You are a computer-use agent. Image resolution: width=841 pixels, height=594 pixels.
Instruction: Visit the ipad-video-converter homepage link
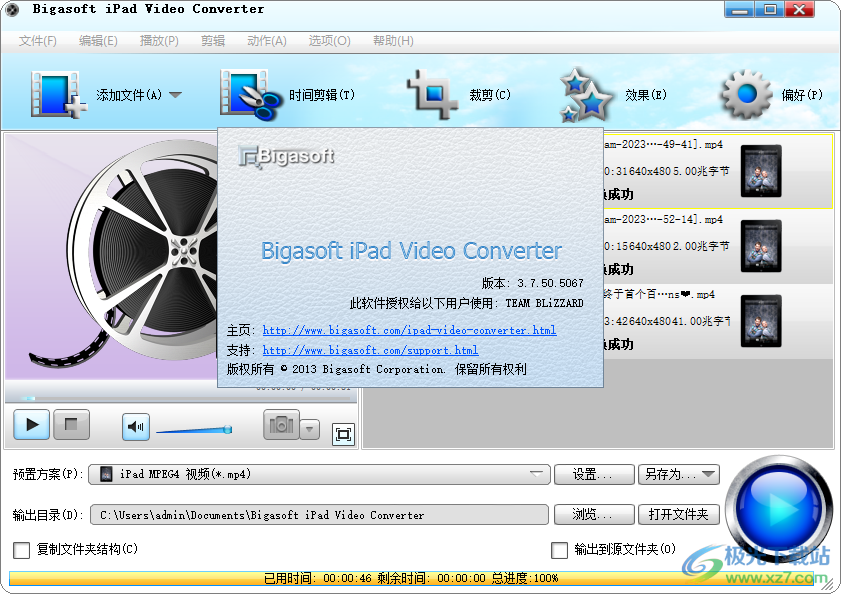coord(409,330)
